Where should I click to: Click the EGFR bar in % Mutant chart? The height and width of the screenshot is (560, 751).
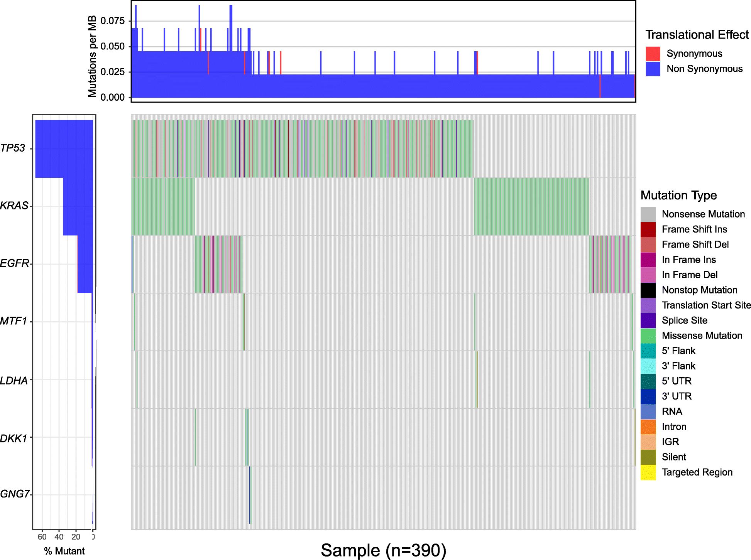coord(85,264)
